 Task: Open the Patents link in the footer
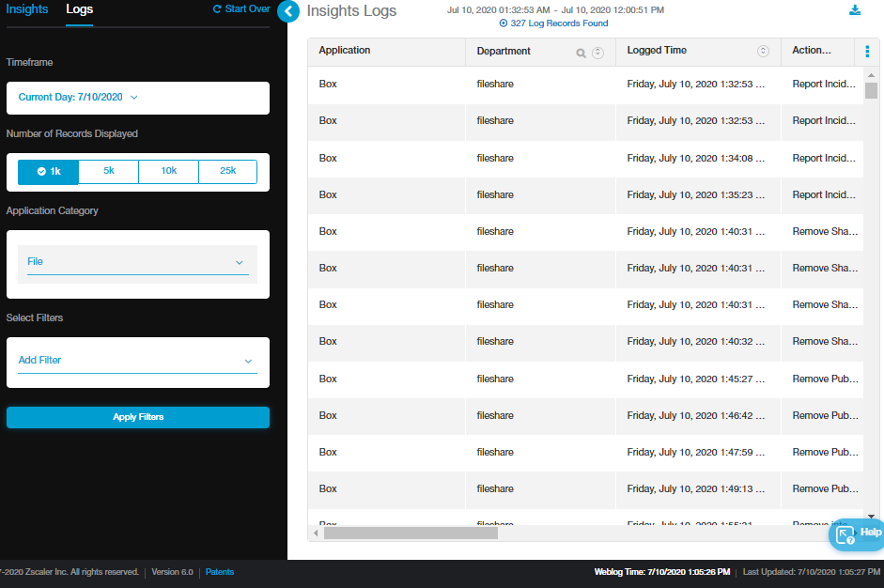coord(220,572)
